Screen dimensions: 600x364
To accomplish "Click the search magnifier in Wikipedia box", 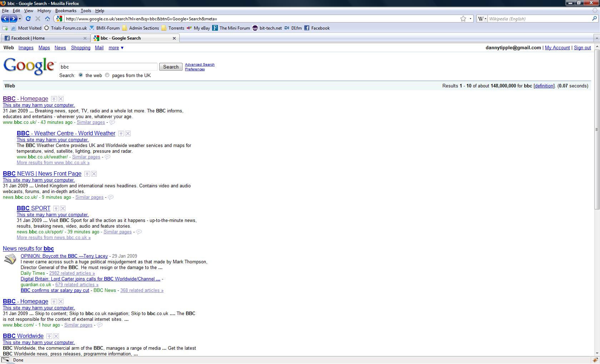I will [x=594, y=19].
